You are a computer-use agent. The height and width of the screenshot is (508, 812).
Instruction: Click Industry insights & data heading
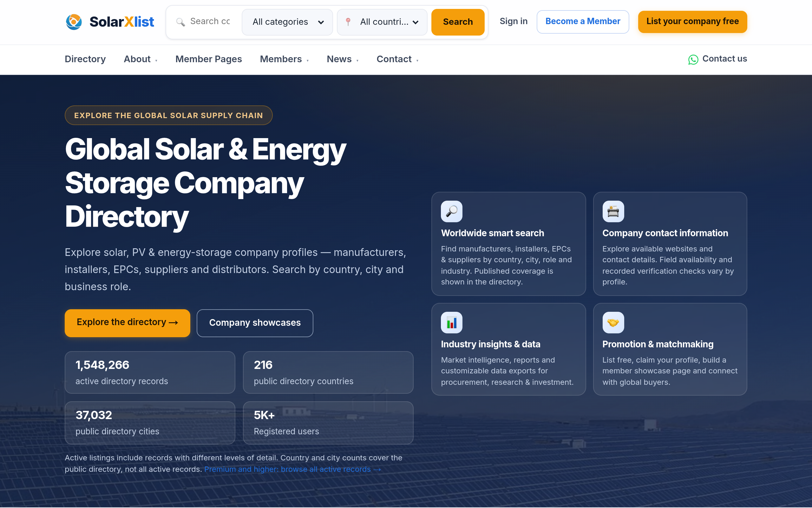[x=491, y=344]
